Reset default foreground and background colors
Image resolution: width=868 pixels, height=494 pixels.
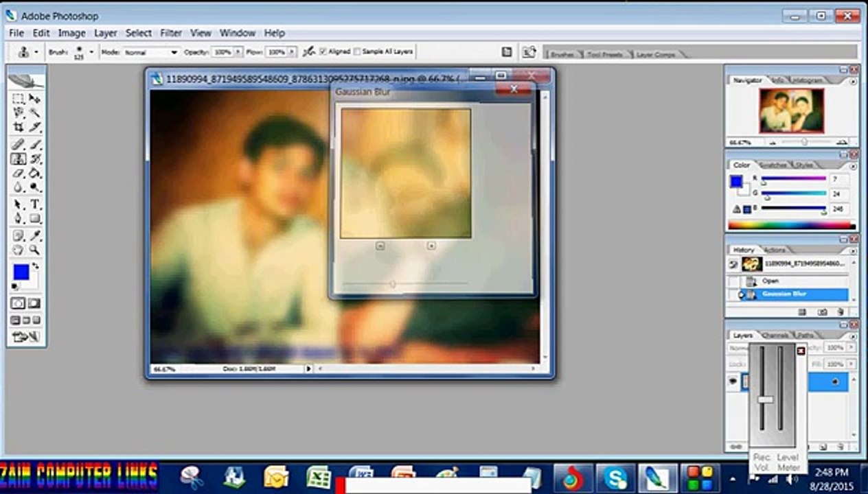(x=16, y=287)
